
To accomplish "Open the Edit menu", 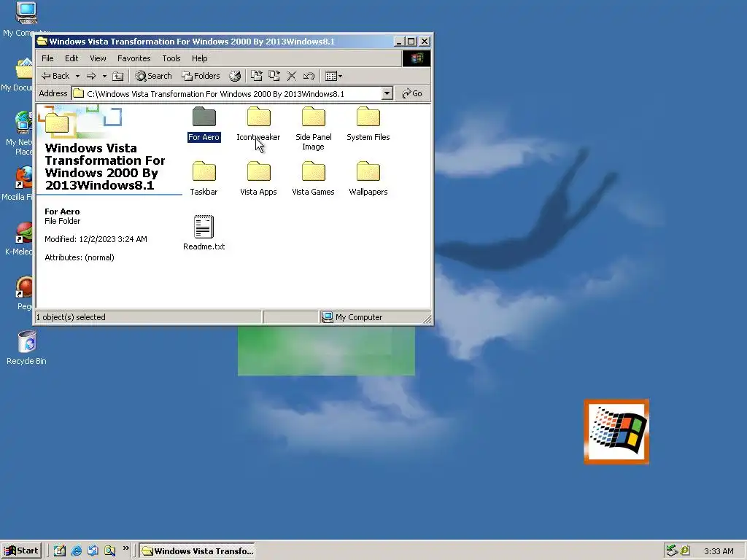I will pos(71,58).
